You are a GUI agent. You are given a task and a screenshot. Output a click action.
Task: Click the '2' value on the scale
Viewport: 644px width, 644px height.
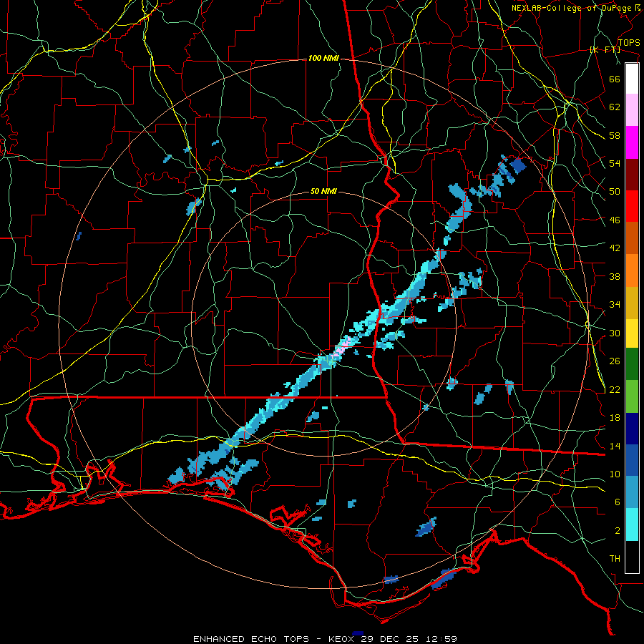coord(618,531)
